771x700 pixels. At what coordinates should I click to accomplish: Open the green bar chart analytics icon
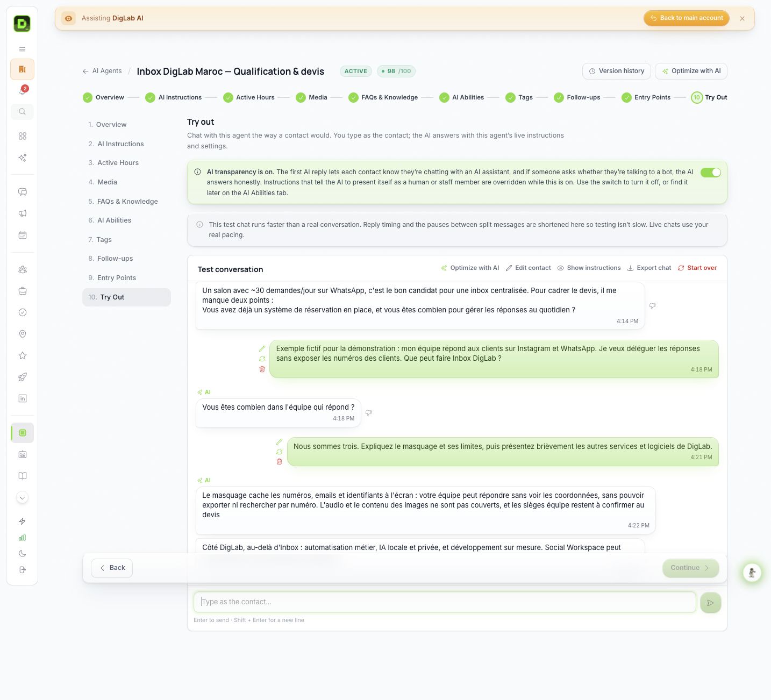[22, 537]
